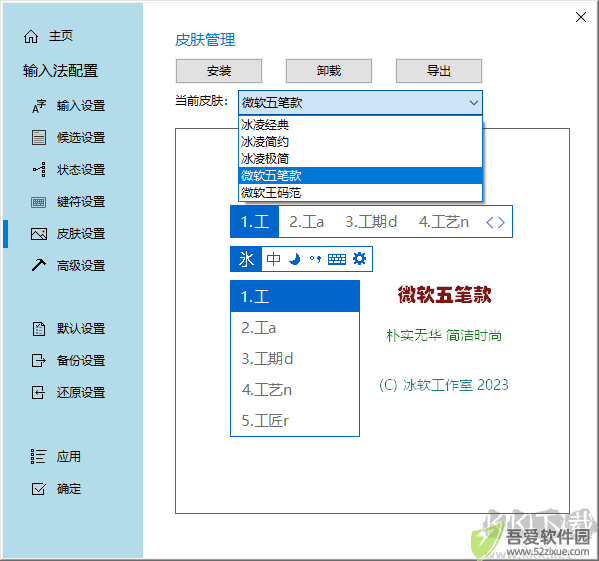Screen dimensions: 599x561
Task: Open the 主页 home icon
Action: (31, 37)
